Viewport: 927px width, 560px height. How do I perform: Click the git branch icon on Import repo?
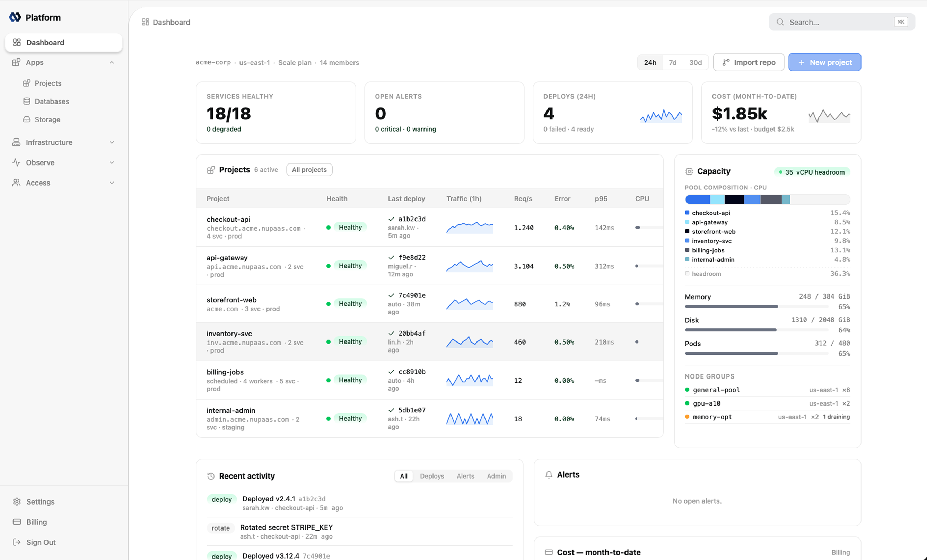tap(726, 62)
